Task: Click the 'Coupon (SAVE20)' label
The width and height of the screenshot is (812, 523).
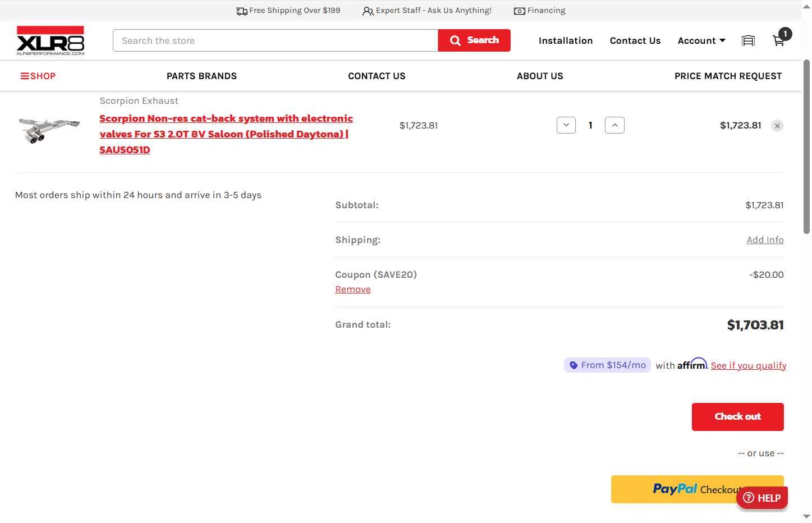Action: (376, 275)
